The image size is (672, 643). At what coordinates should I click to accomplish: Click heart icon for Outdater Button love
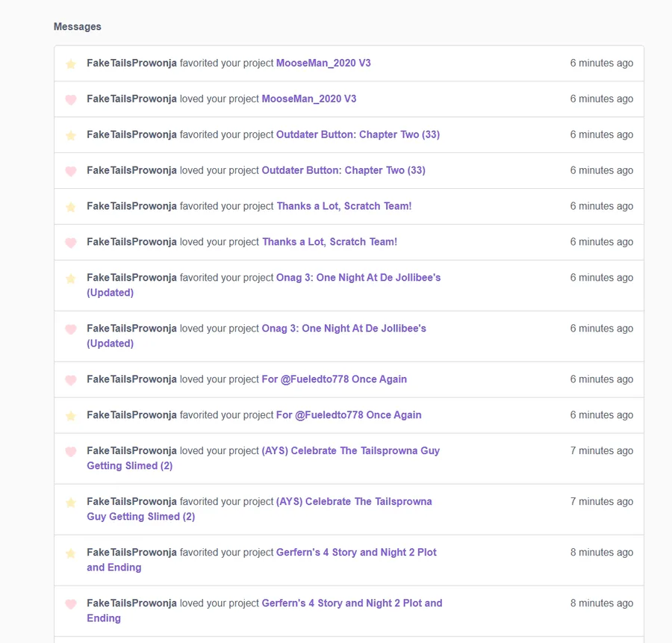71,172
